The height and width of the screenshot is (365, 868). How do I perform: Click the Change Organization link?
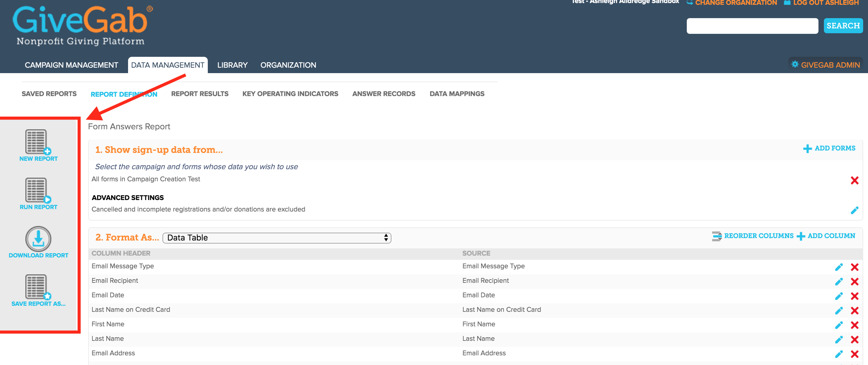[736, 3]
